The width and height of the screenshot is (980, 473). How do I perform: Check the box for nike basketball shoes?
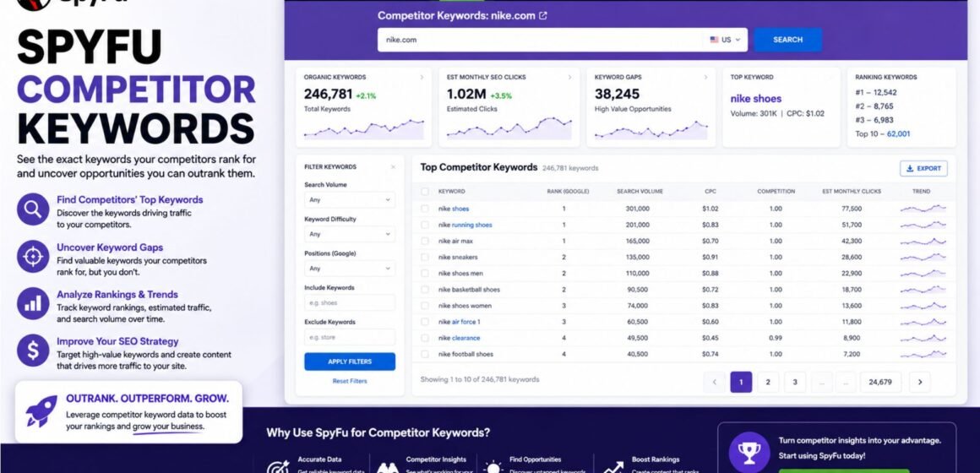click(425, 290)
